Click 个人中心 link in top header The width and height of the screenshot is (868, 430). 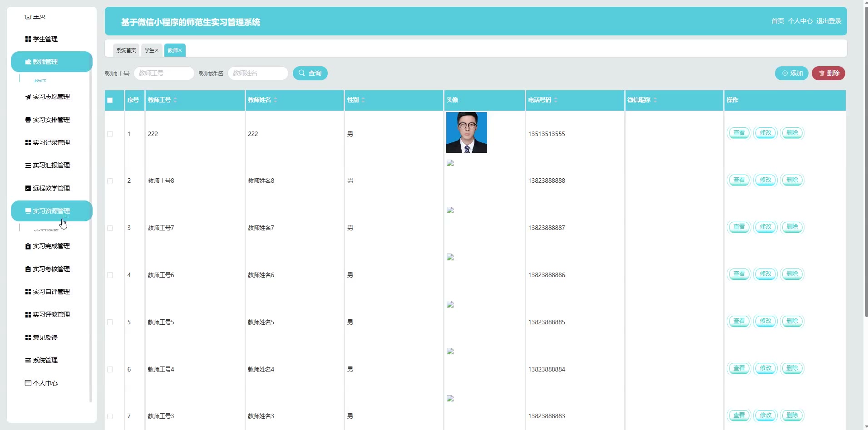point(800,21)
